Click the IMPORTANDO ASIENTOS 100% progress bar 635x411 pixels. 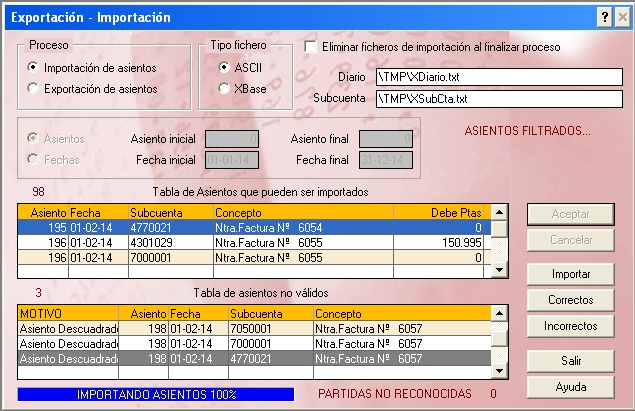[156, 394]
